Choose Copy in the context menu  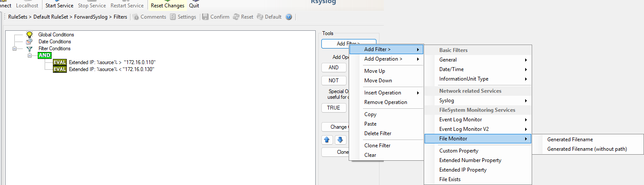click(386, 114)
